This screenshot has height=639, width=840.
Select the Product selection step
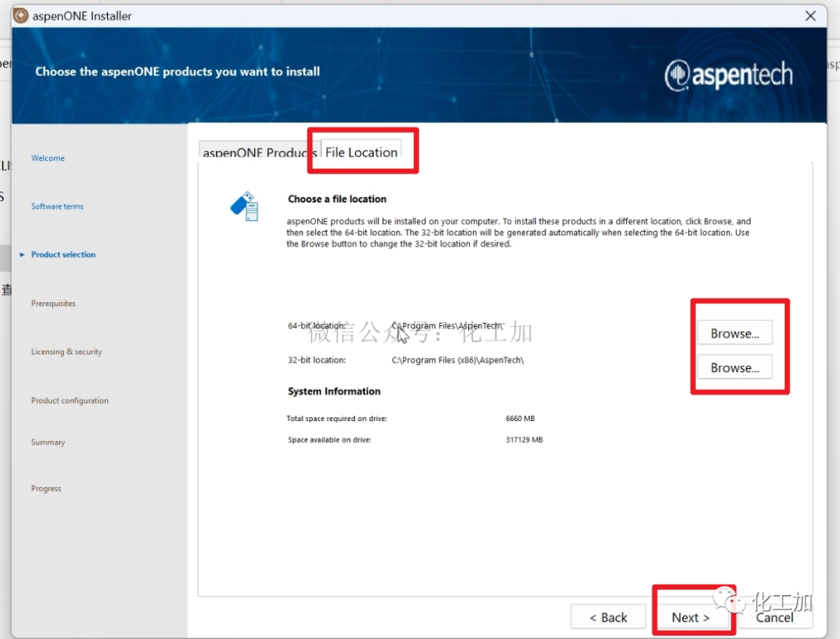[63, 255]
